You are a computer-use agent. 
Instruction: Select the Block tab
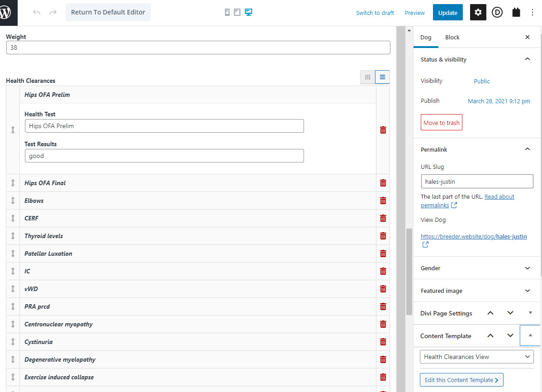pos(452,38)
